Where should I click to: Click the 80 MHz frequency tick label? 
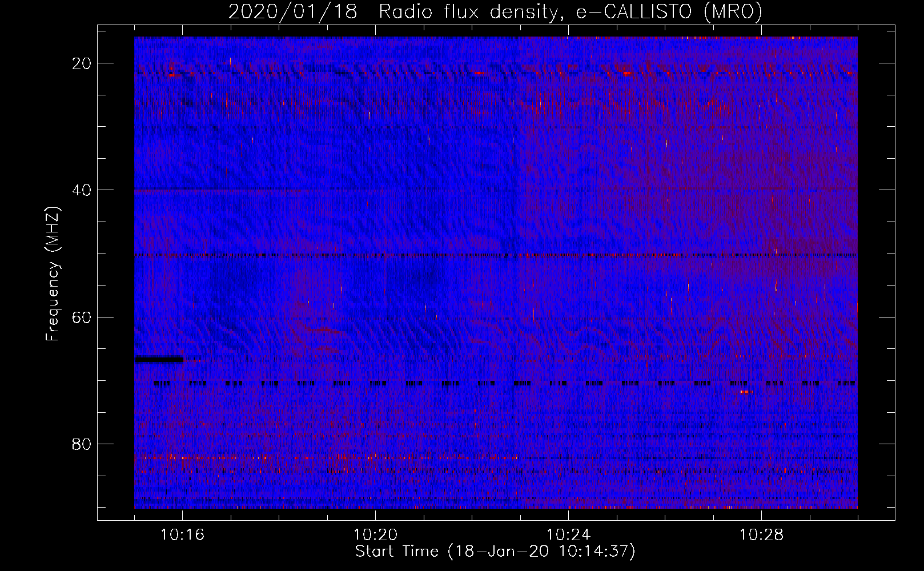pos(82,444)
